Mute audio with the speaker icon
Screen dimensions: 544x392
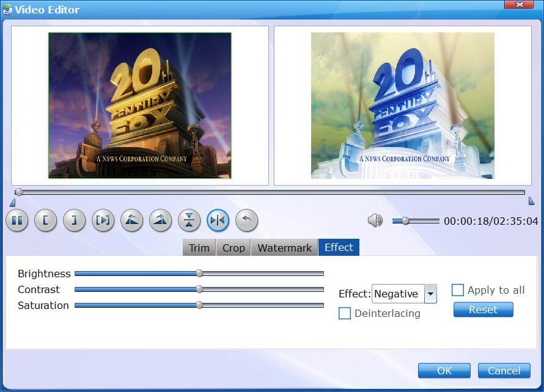point(375,220)
